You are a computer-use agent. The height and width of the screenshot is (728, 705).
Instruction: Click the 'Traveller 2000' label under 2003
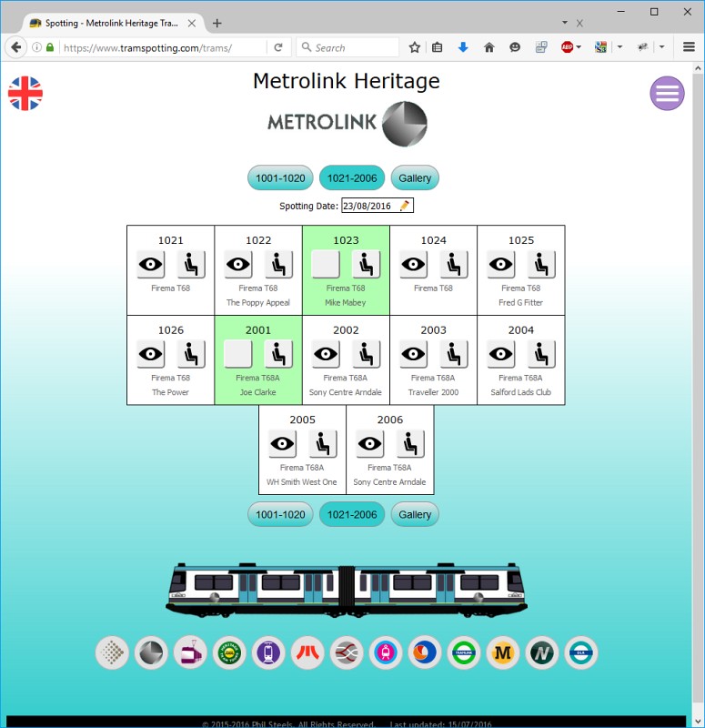pyautogui.click(x=433, y=392)
